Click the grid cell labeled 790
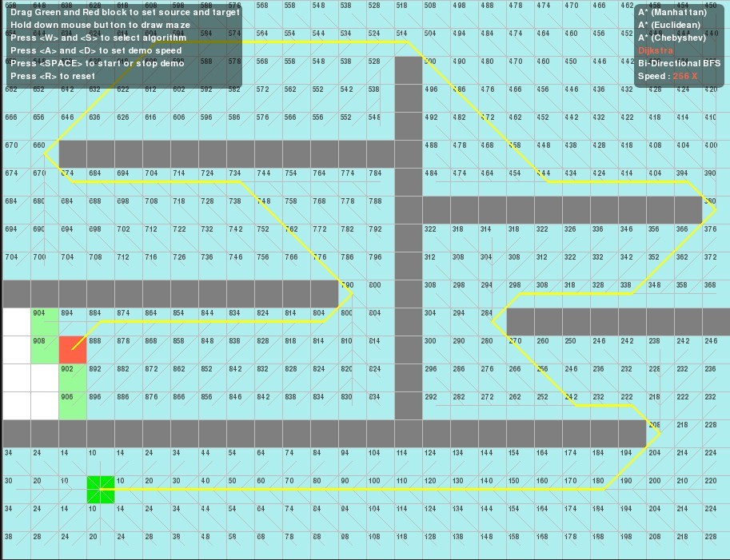730x560 pixels. point(353,294)
